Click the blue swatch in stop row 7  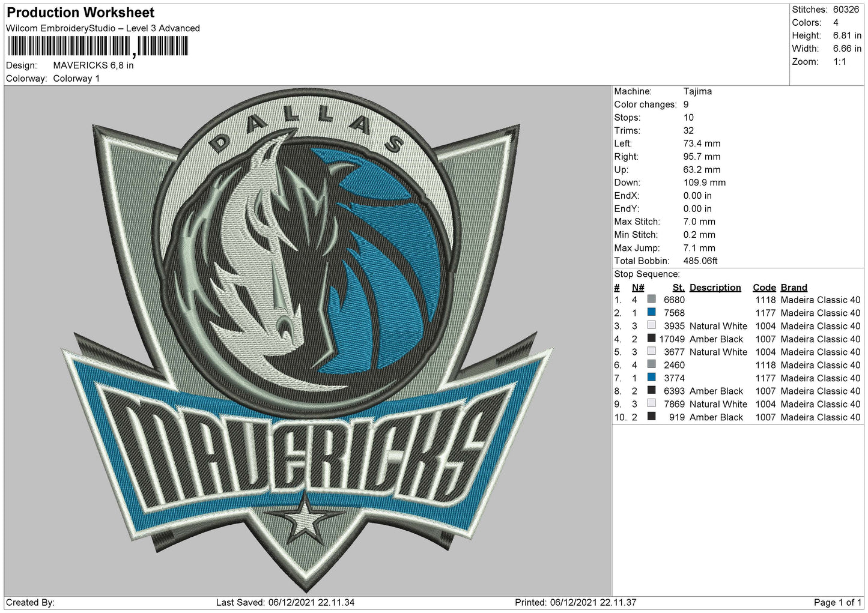click(651, 378)
